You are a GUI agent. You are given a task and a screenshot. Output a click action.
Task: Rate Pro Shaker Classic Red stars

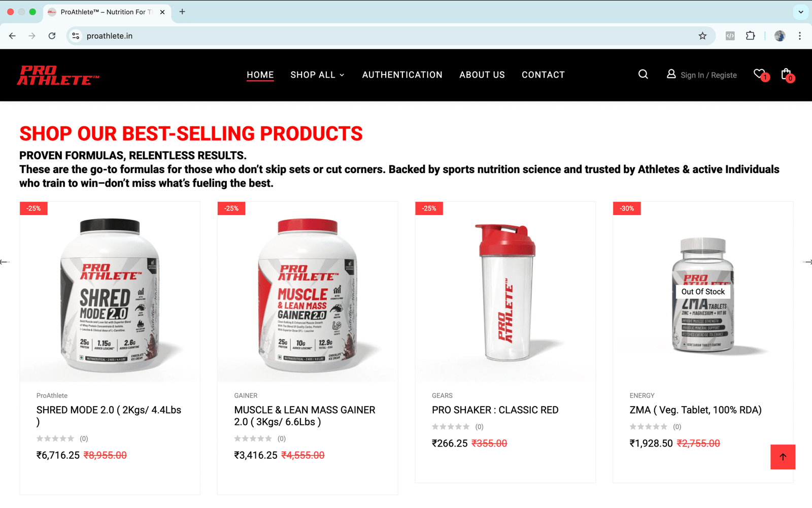451,427
